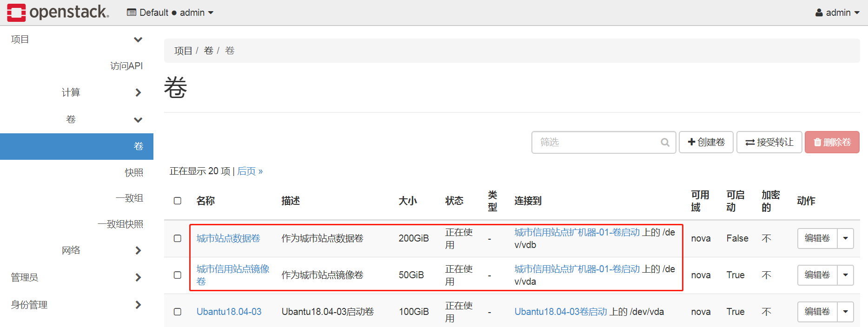Click the False bootable value
Screen dimensions: 868x327
pos(737,238)
